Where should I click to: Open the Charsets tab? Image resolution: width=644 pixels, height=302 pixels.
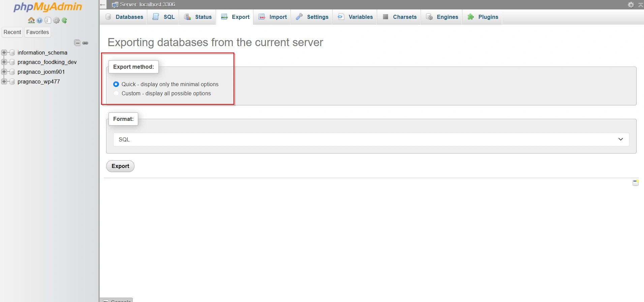click(400, 17)
